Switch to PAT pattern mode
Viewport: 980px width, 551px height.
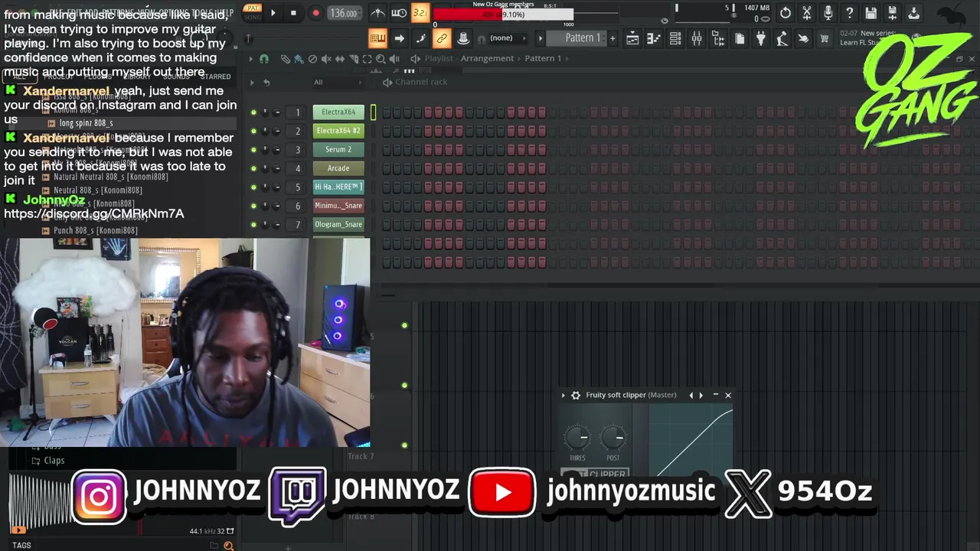[x=252, y=8]
